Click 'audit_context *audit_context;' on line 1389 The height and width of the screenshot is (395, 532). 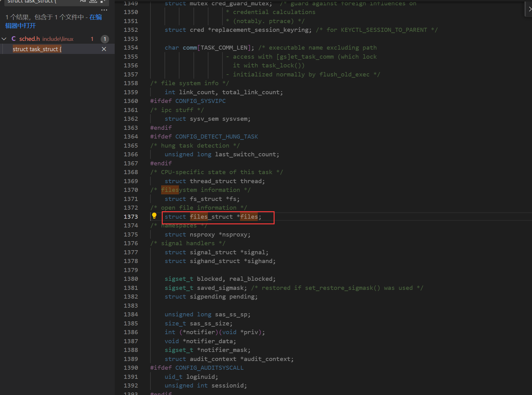click(242, 359)
